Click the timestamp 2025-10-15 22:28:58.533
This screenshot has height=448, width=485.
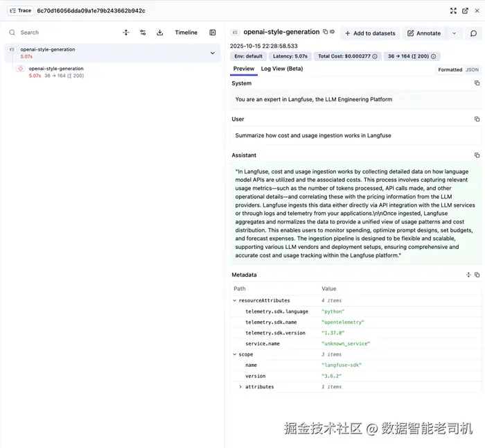(263, 46)
